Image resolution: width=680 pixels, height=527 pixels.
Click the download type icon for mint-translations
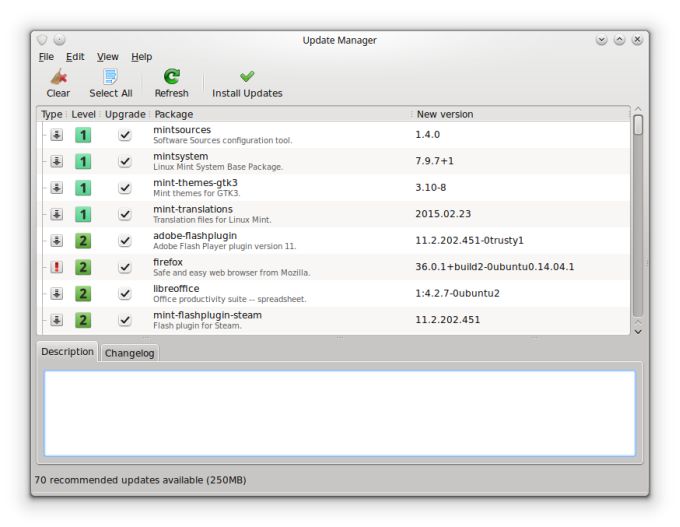[57, 215]
